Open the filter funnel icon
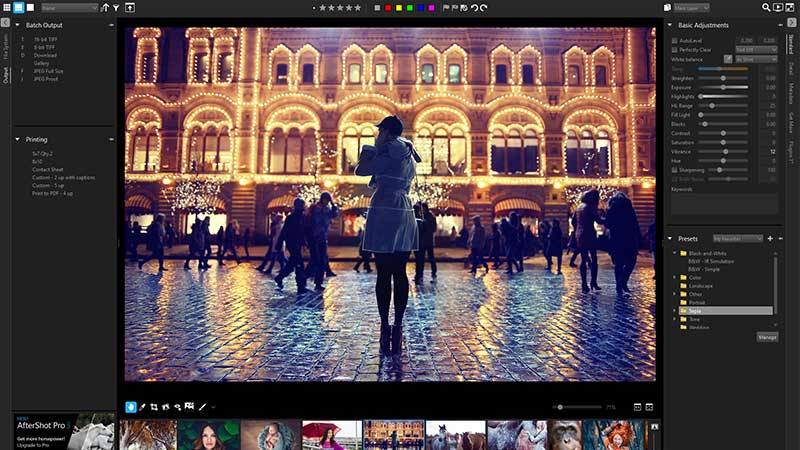800x450 pixels. (116, 8)
